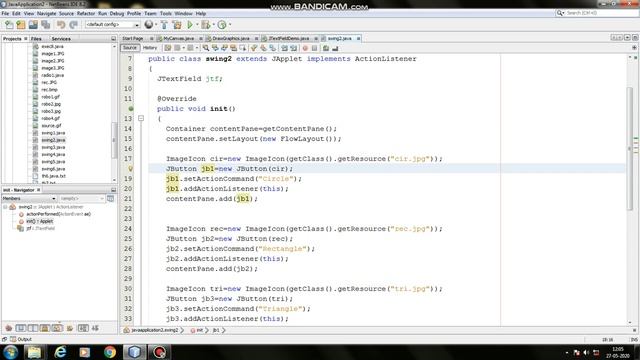Open the Refactor menu

click(86, 13)
